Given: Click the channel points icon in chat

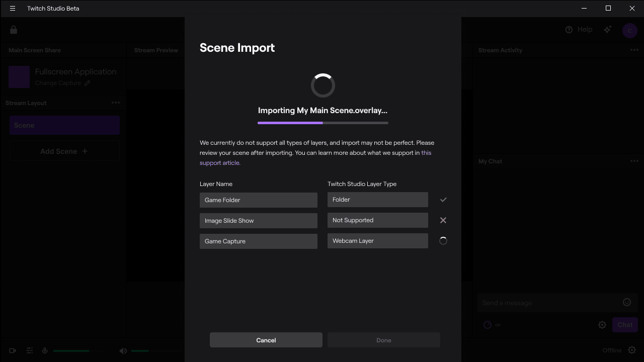Looking at the screenshot, I should click(488, 325).
